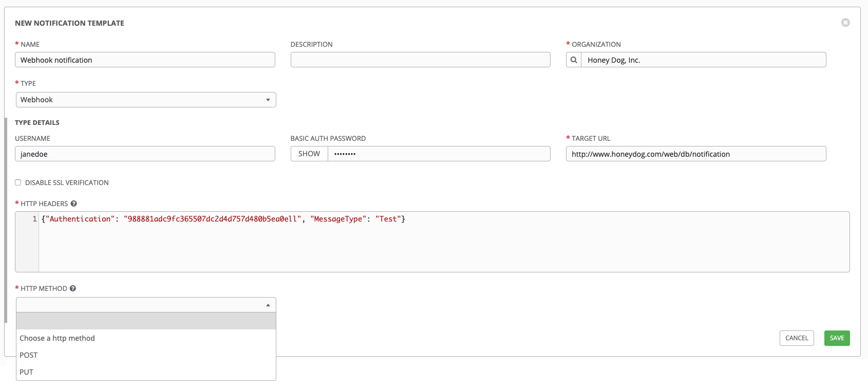Cancel the notification template creation

coord(796,338)
